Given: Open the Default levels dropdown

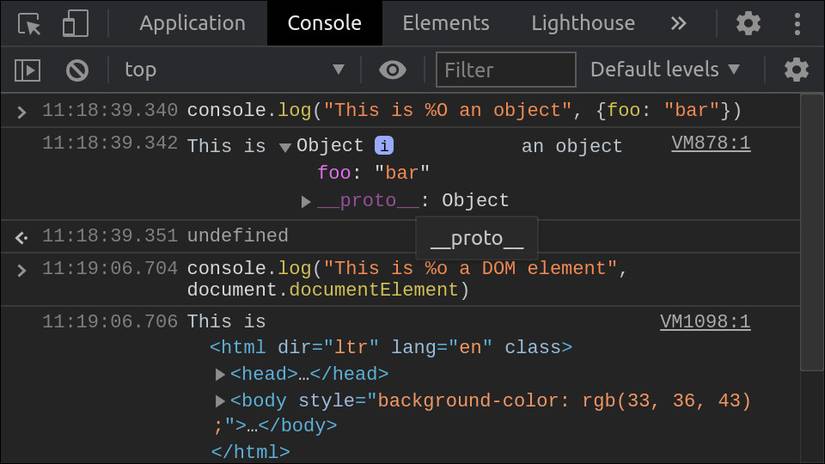Looking at the screenshot, I should tap(665, 70).
